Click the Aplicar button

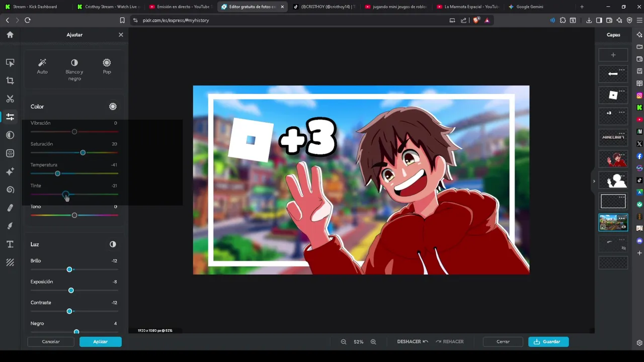[x=101, y=342]
